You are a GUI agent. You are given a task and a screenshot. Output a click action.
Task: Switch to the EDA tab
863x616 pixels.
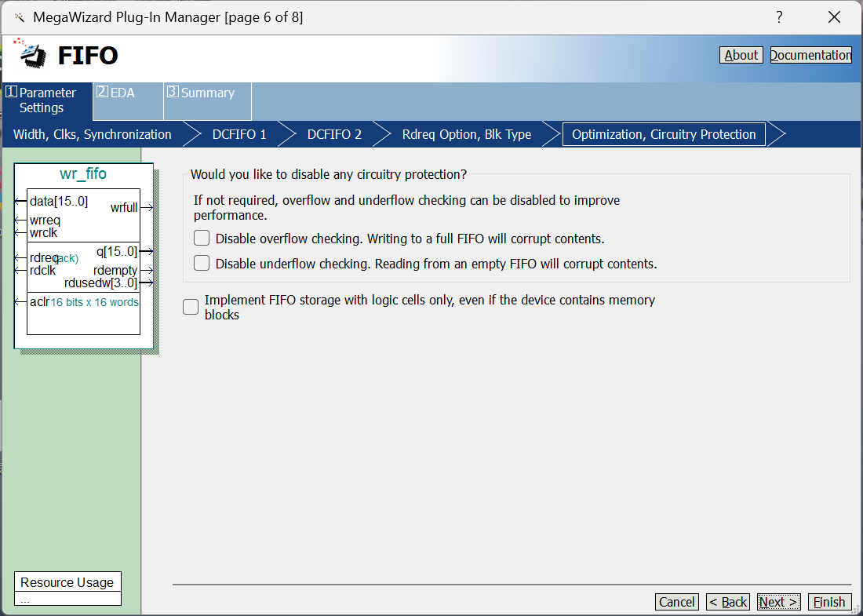128,100
